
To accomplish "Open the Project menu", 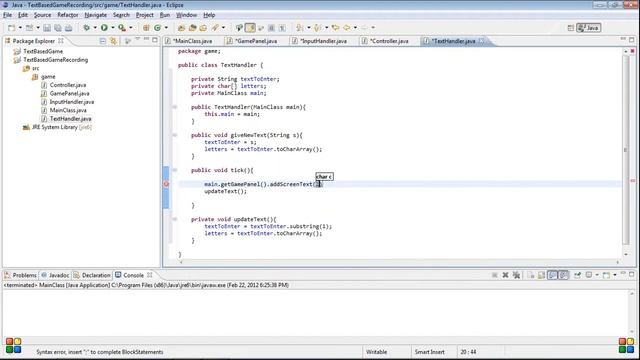I will pyautogui.click(x=144, y=15).
